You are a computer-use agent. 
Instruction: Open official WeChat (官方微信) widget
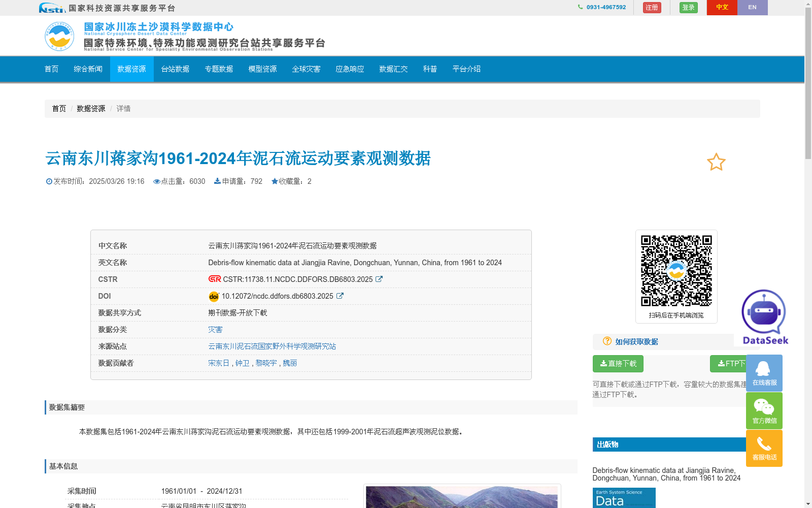pos(764,410)
